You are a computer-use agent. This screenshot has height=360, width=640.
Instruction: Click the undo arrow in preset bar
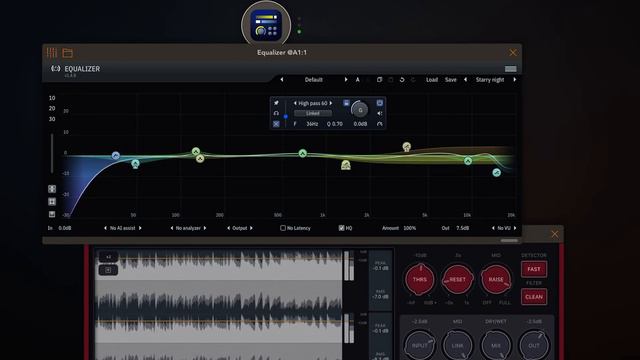(402, 80)
